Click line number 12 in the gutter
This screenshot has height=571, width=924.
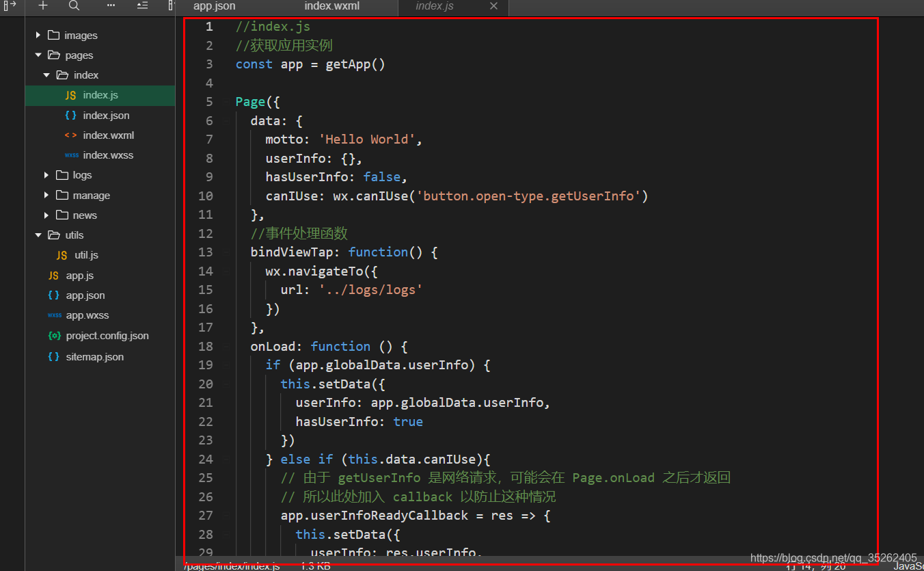(x=206, y=233)
